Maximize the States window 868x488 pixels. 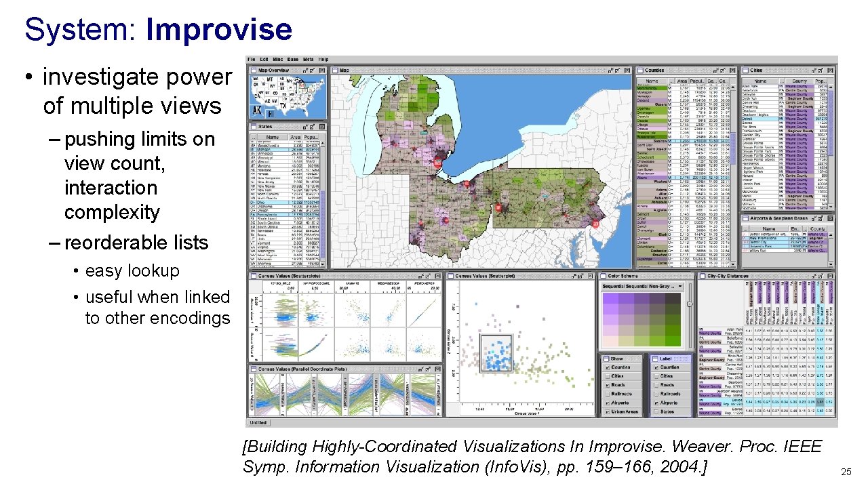313,127
